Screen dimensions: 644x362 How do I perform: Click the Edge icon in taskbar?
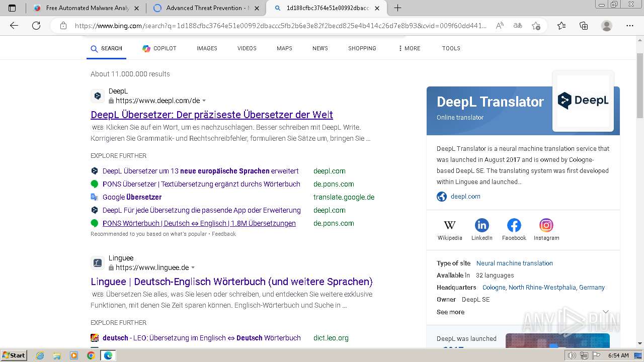click(108, 355)
